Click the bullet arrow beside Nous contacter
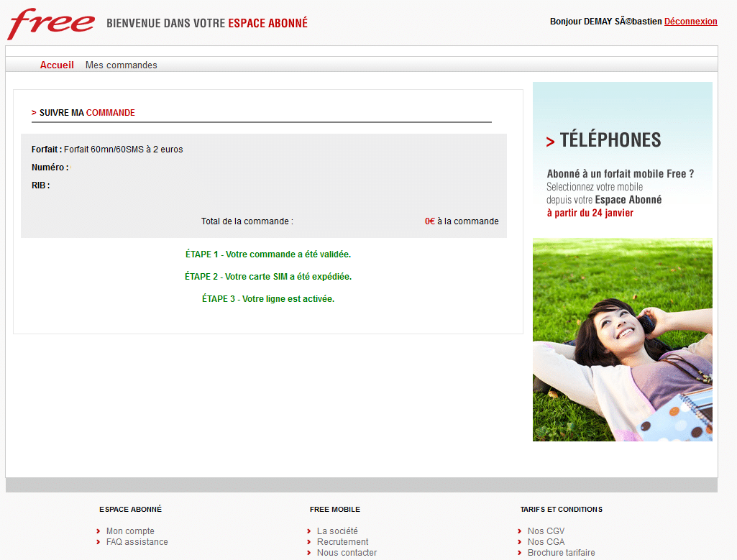The height and width of the screenshot is (560, 737). click(x=308, y=553)
